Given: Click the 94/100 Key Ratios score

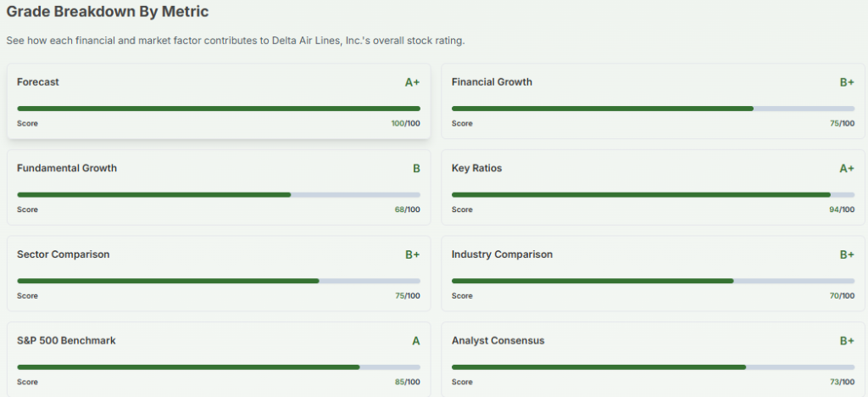Looking at the screenshot, I should pyautogui.click(x=842, y=210).
